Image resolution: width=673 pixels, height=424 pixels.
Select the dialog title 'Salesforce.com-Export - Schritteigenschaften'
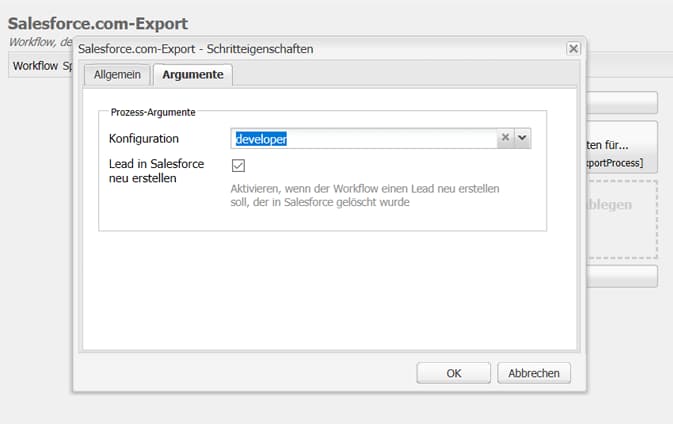(x=195, y=49)
